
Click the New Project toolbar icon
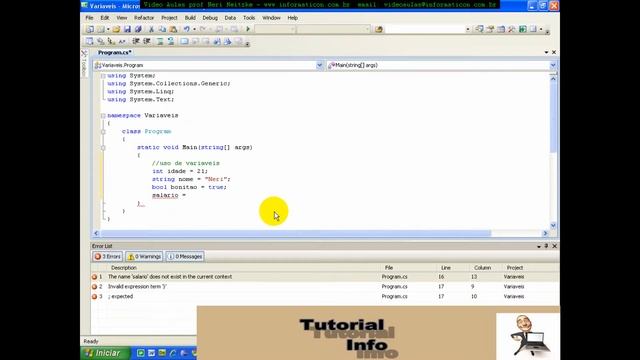pos(89,29)
